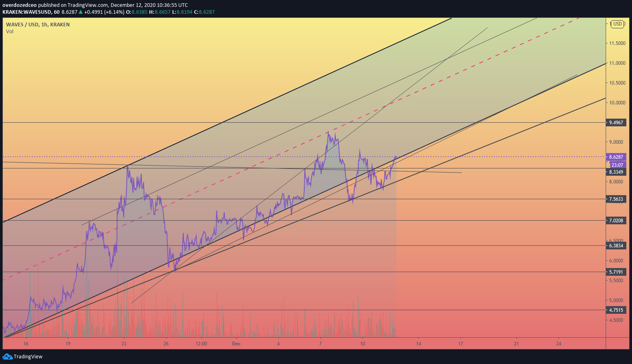Image resolution: width=632 pixels, height=364 pixels.
Task: Select the WAVES / USD, 1h, KRAKEN legend
Action: (x=38, y=25)
